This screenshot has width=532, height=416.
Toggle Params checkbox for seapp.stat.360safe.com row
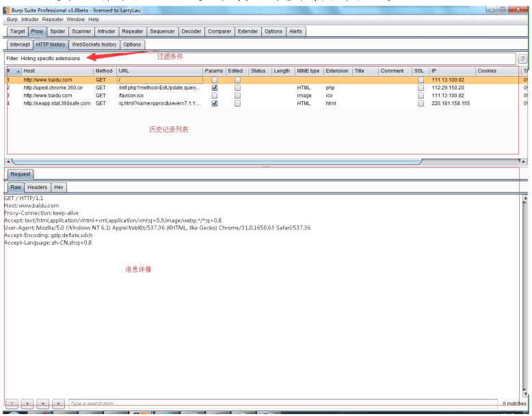215,103
